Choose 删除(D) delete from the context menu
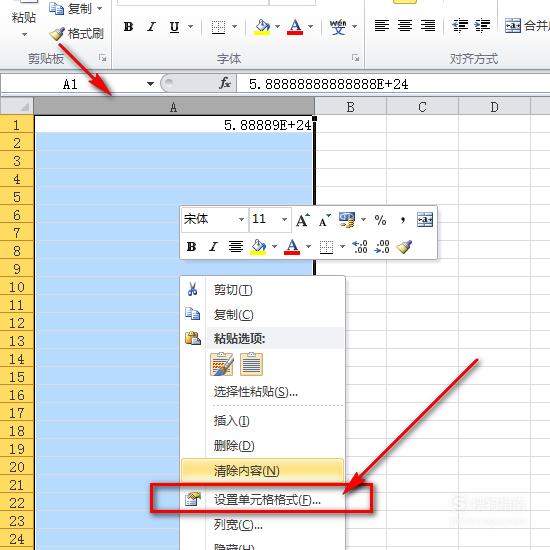Viewport: 550px width, 550px height. 263,445
